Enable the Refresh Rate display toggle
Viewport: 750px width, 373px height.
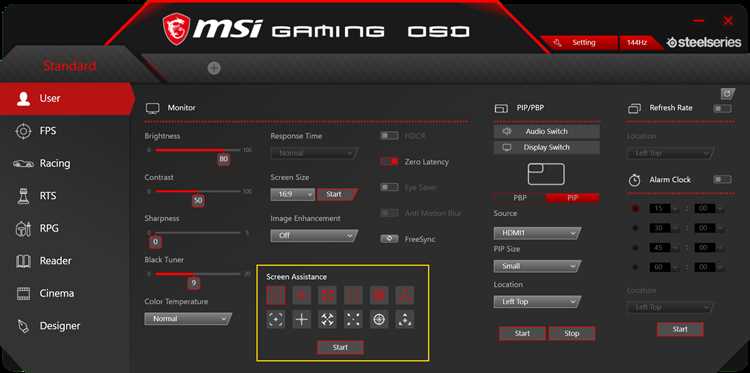click(x=722, y=109)
